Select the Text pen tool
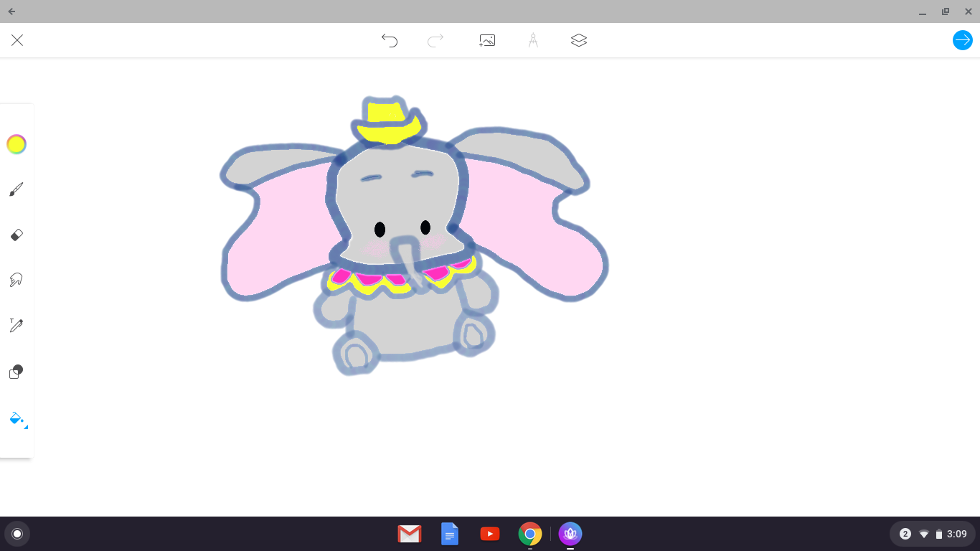The height and width of the screenshot is (551, 980). tap(17, 325)
